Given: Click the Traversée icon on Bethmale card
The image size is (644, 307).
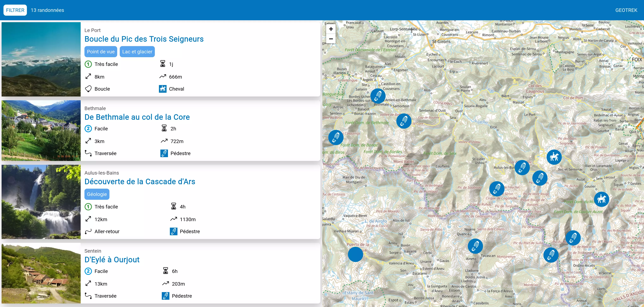Looking at the screenshot, I should 88,153.
